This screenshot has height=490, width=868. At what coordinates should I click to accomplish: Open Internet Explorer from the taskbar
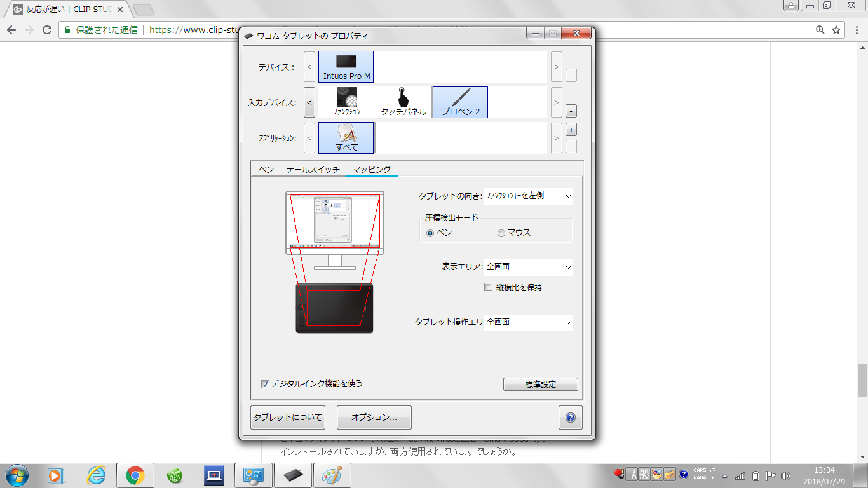(96, 475)
